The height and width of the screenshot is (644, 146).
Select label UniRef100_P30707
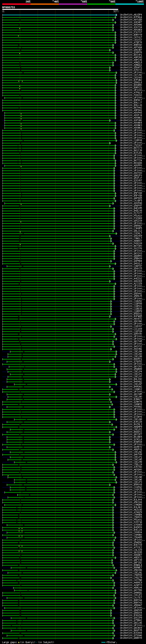[x=131, y=32]
